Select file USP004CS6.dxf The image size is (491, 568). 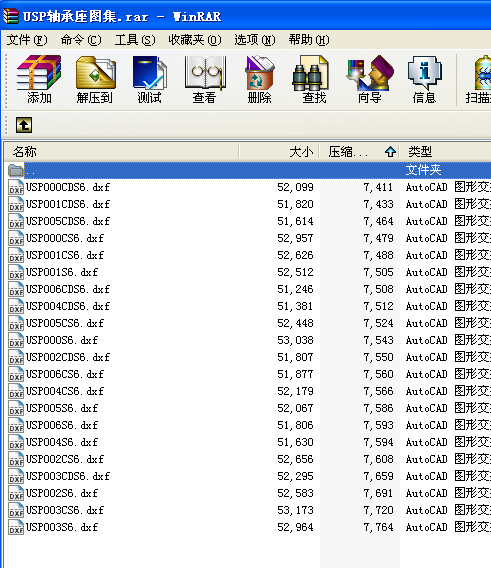click(65, 391)
